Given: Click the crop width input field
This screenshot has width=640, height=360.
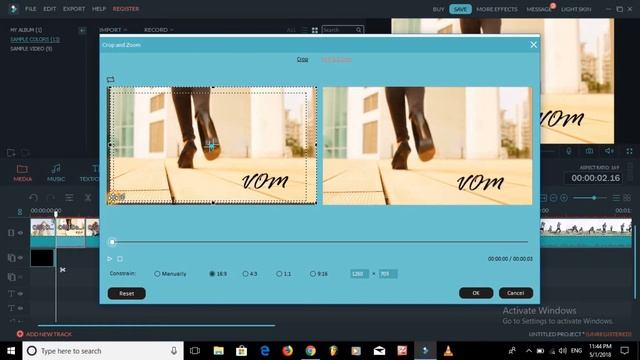Looking at the screenshot, I should [x=359, y=274].
